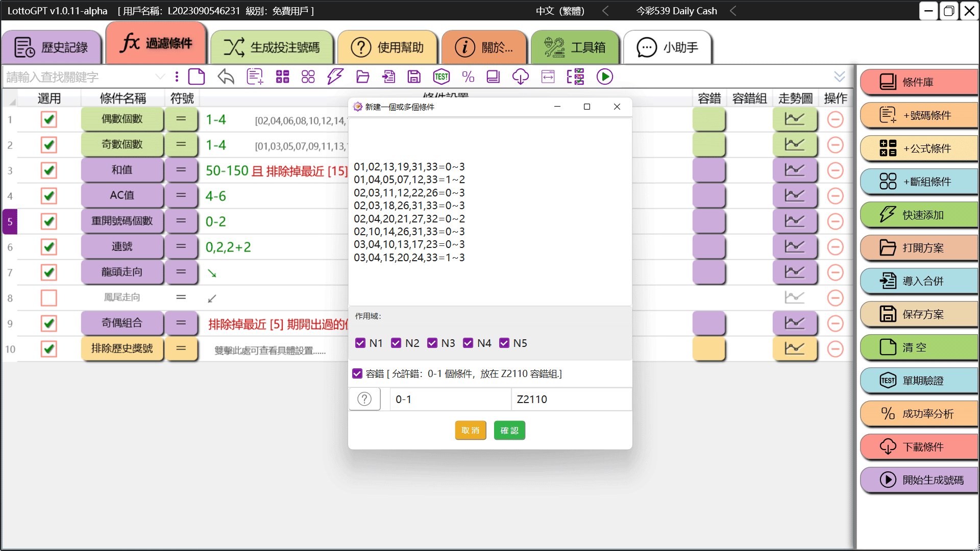Click the undo arrow toolbar icon
980x551 pixels.
[226, 77]
